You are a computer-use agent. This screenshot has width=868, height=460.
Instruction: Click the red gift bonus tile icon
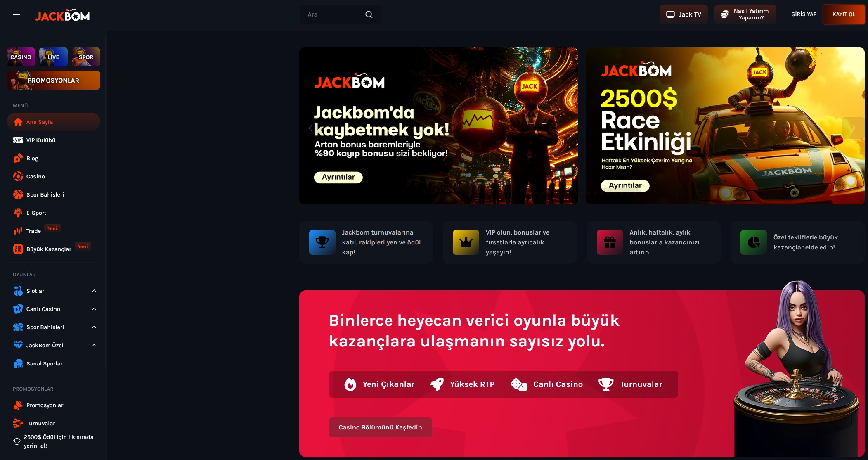(x=610, y=242)
